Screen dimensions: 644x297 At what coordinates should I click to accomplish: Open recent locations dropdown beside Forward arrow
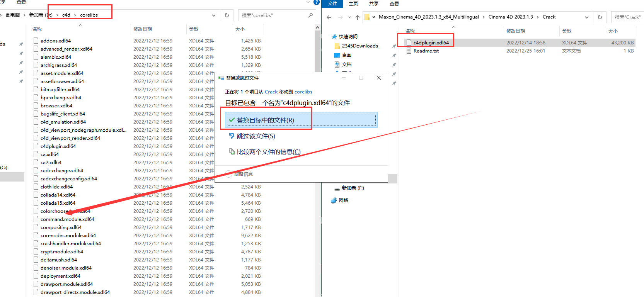click(349, 17)
